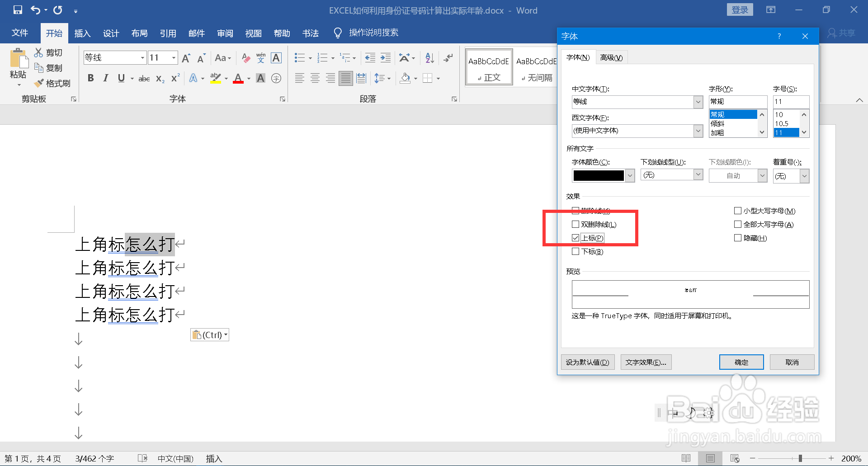Justify the paragraph text
Image resolution: width=868 pixels, height=466 pixels.
[x=346, y=78]
